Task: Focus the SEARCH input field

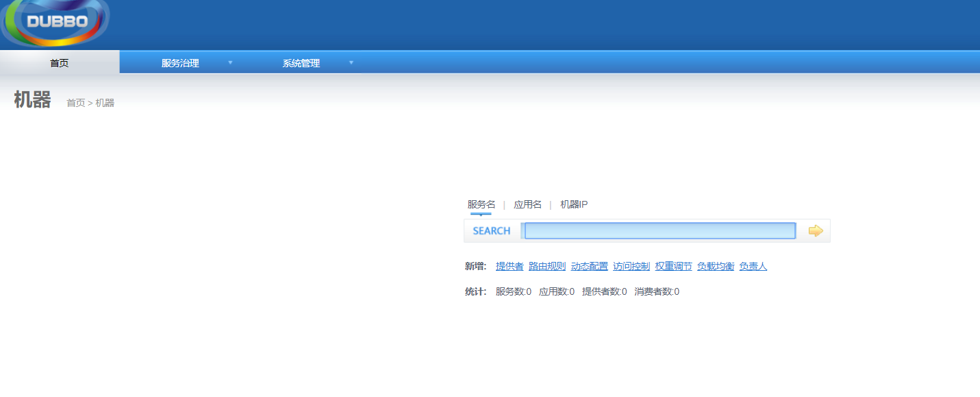Action: pos(660,231)
